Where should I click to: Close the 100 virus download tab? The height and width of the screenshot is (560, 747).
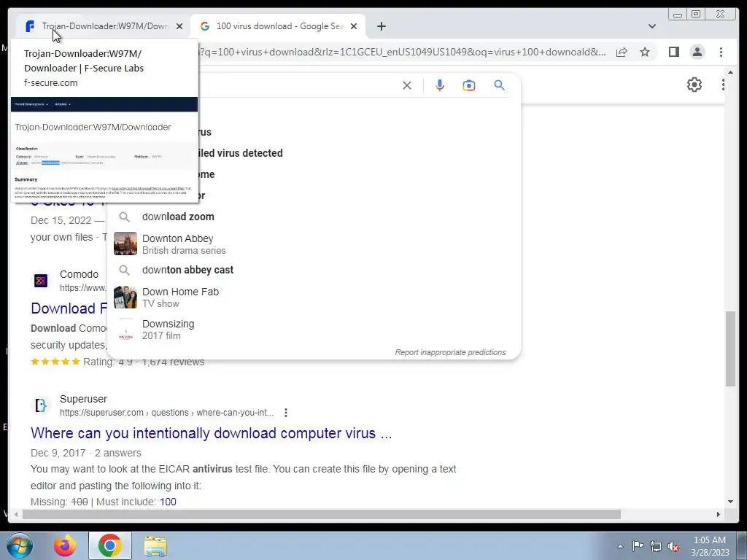pos(354,26)
